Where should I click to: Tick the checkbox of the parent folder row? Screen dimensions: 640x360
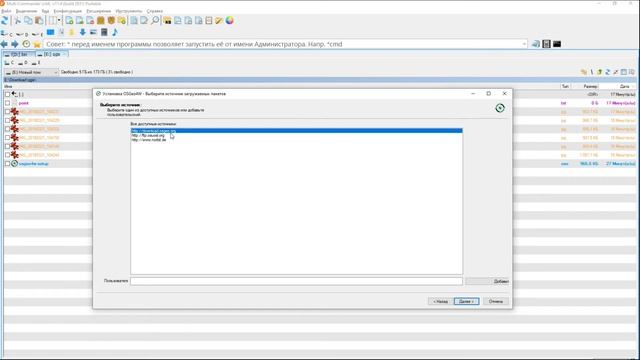[7, 94]
